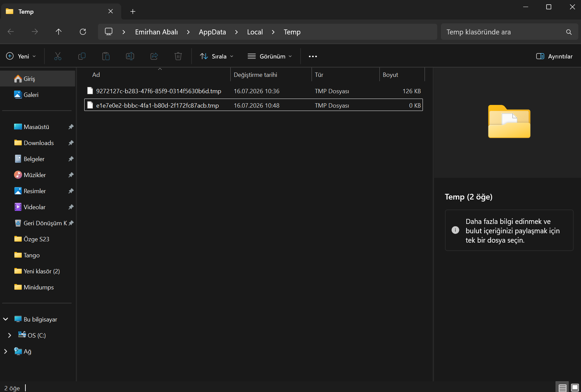The width and height of the screenshot is (581, 392).
Task: Expand chevron after Local in path
Action: 273,32
